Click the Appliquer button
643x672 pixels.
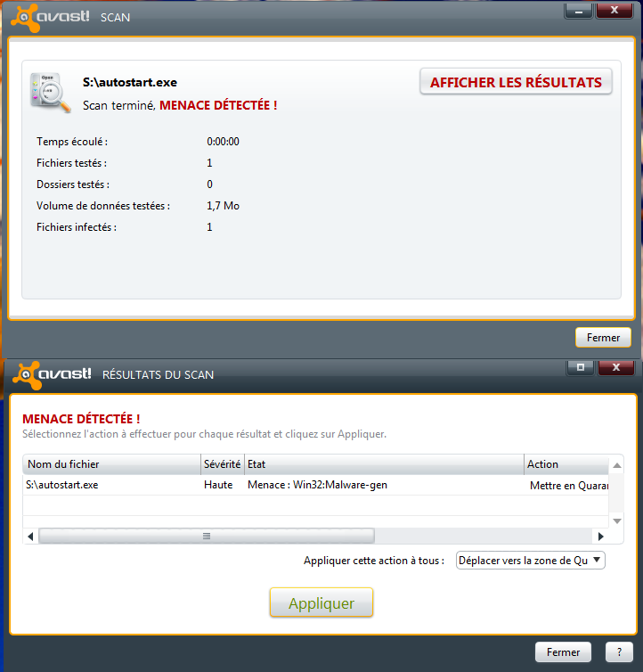coord(321,602)
